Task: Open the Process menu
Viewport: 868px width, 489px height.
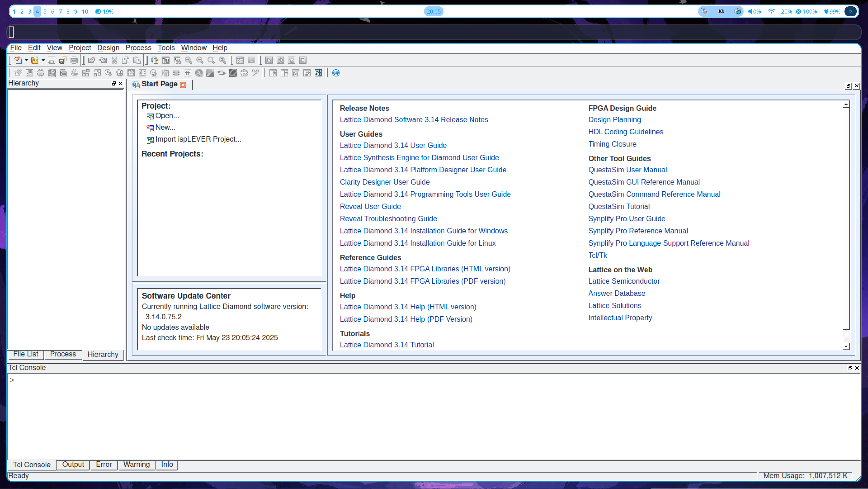Action: point(139,48)
